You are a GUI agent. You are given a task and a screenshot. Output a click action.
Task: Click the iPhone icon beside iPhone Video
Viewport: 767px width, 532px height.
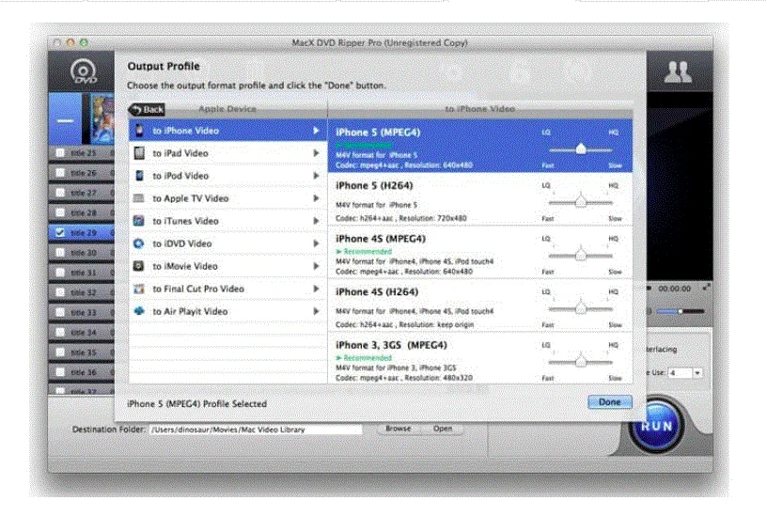point(139,131)
